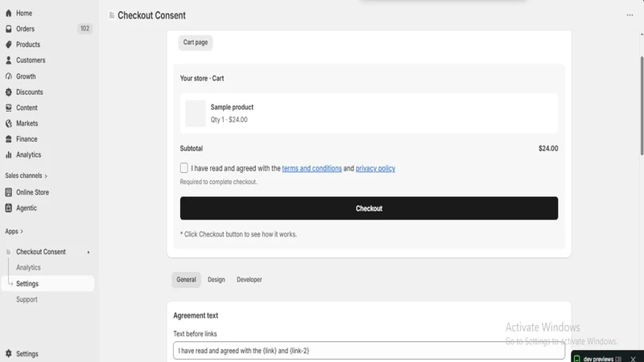The width and height of the screenshot is (644, 362).
Task: Open the Content section
Action: tap(27, 108)
